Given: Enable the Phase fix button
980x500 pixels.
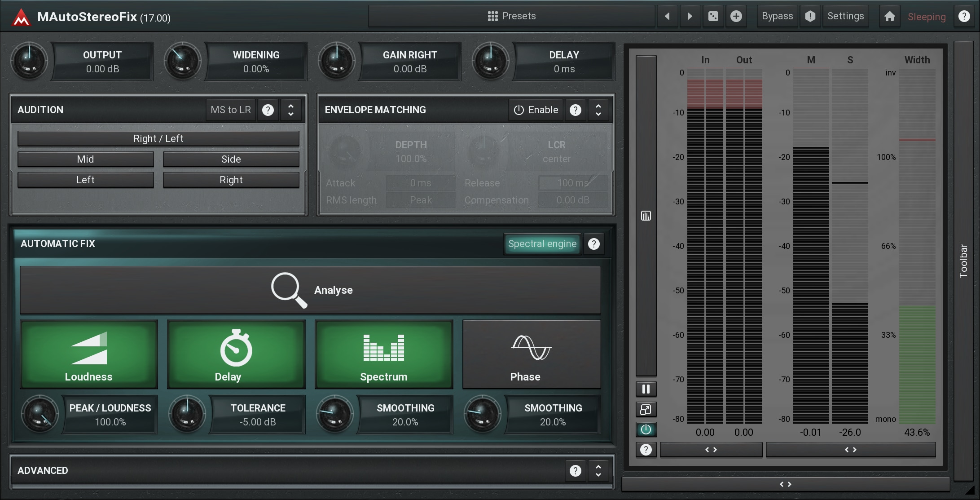Looking at the screenshot, I should click(x=532, y=354).
